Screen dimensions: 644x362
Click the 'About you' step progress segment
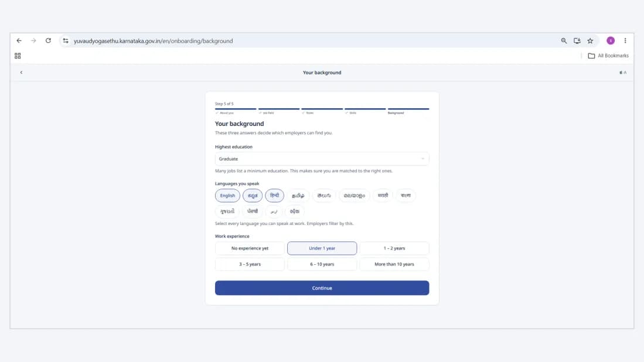coord(236,111)
